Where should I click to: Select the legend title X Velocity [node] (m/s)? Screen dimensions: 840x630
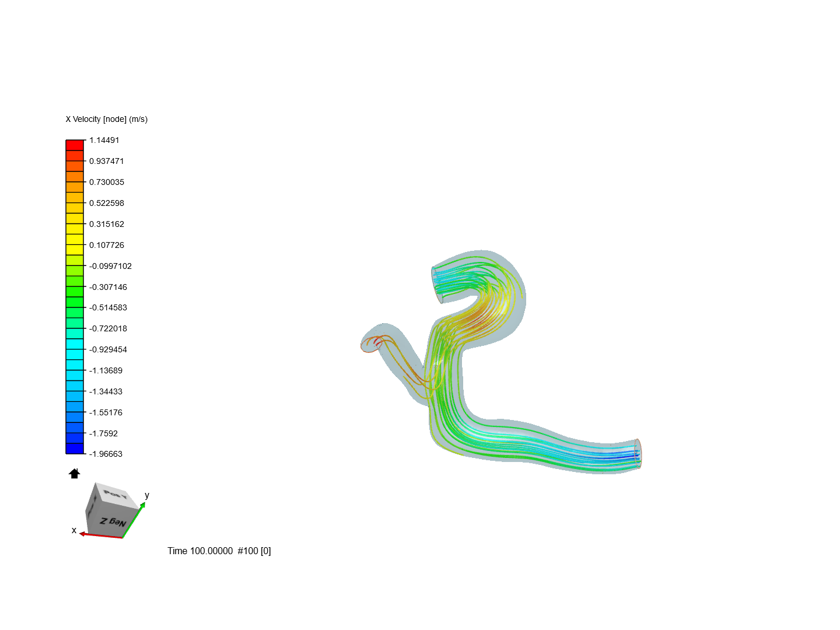tap(107, 119)
